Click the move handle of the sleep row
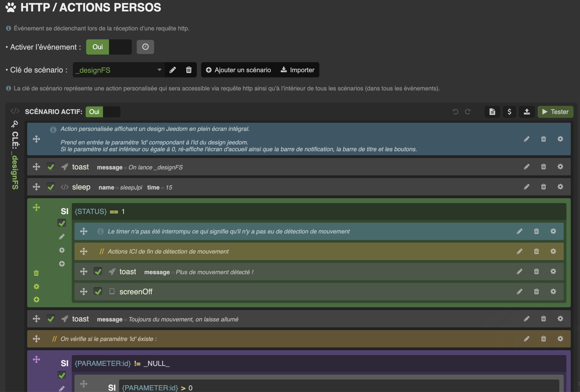Viewport: 580px width, 392px height. [x=36, y=187]
